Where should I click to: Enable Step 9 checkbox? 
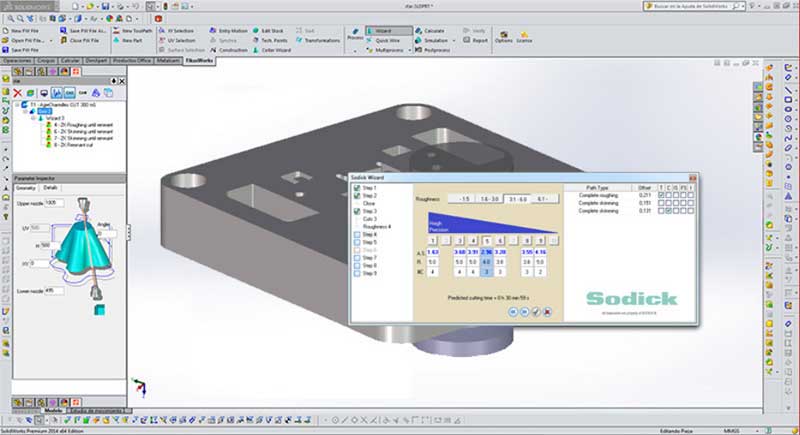(357, 273)
